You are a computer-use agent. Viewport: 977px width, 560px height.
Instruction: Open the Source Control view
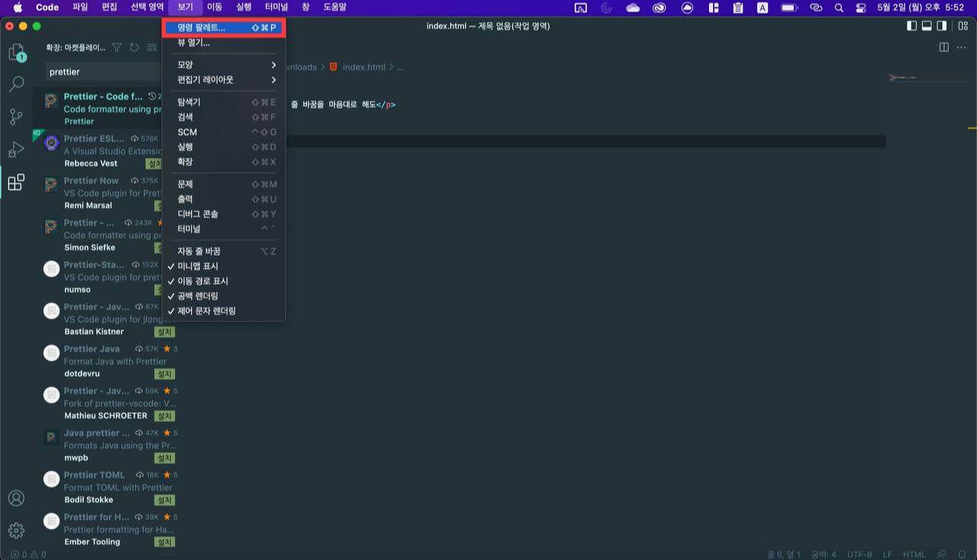point(17,114)
